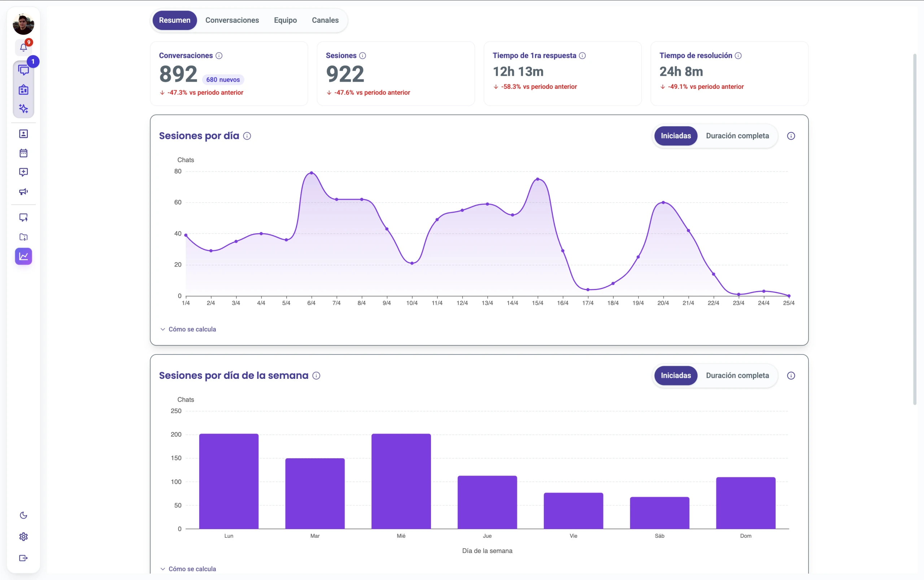Click the 15/4 data point on line chart
This screenshot has height=580, width=924.
point(537,179)
